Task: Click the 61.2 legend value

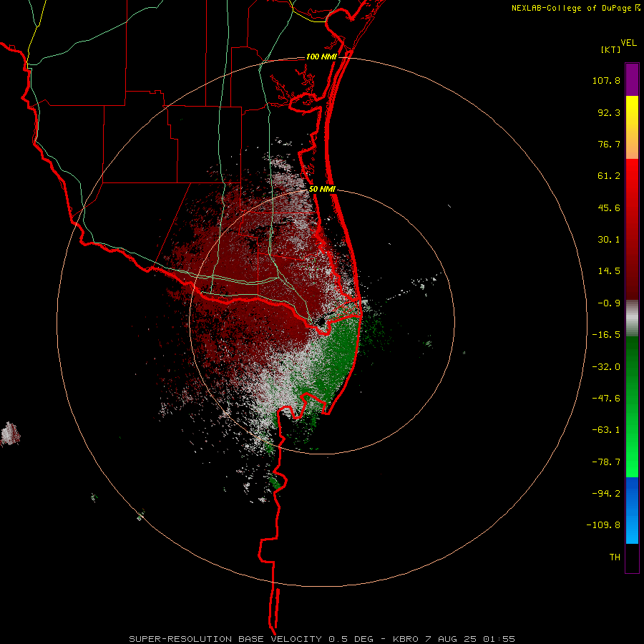Action: [609, 176]
